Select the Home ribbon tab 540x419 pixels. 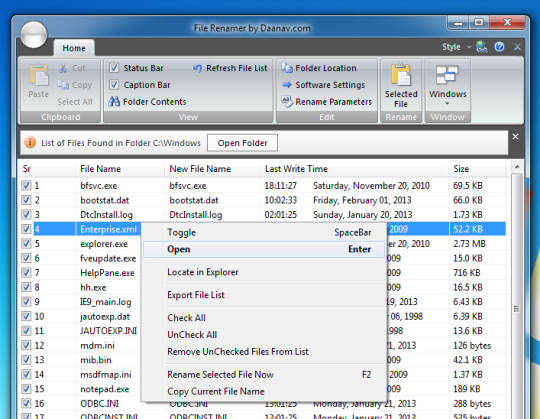[74, 48]
